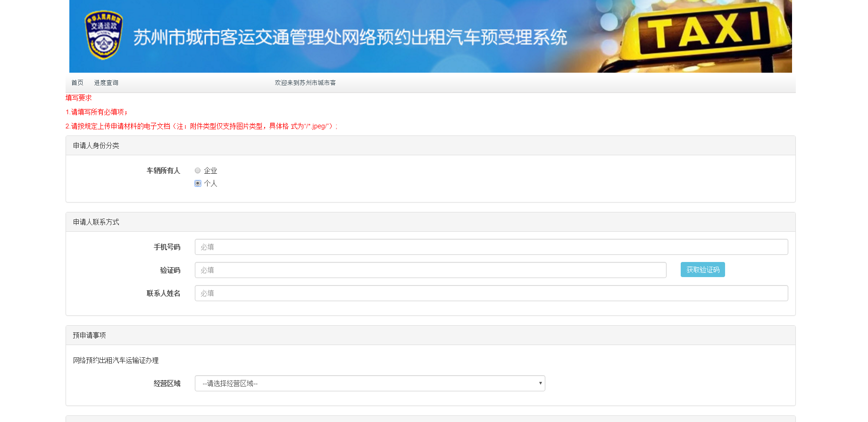Screen dimensions: 868x422
Task: Open the 经营区域 dropdown list
Action: (369, 383)
